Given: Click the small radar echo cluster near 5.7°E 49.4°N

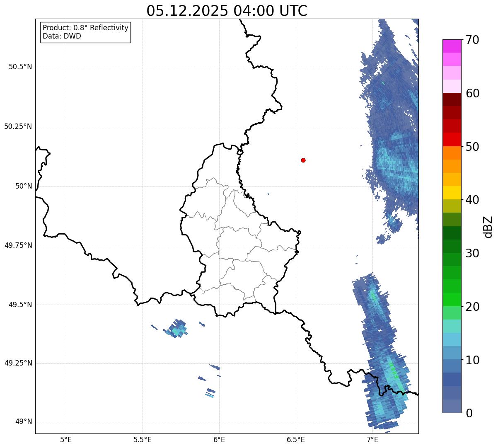Looking at the screenshot, I should coord(176,329).
